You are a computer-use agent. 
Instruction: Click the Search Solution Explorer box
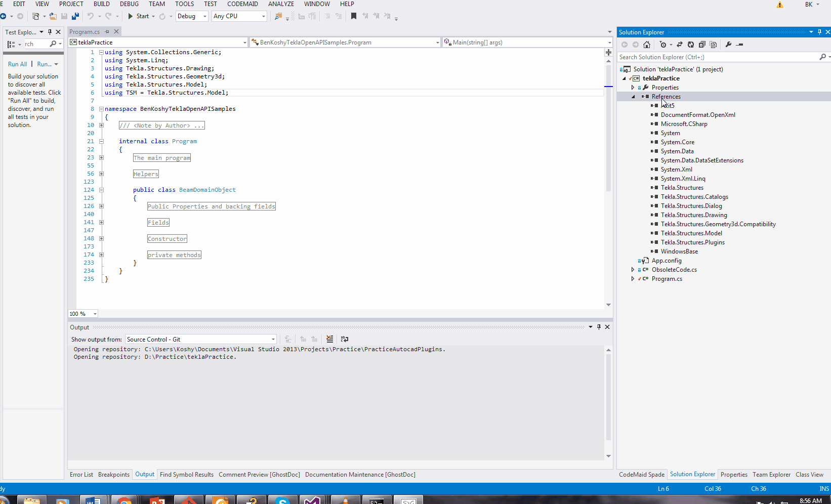(x=709, y=57)
